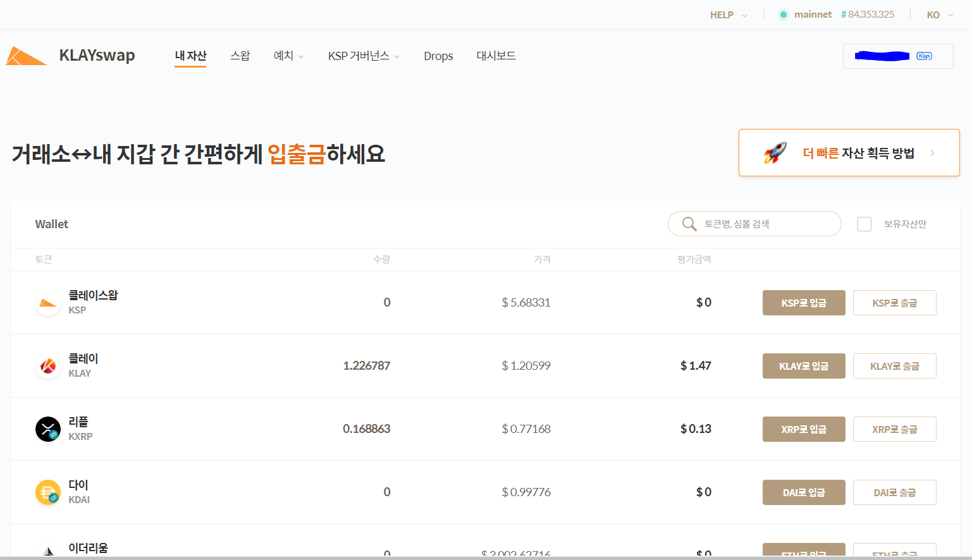Click the 수량 column header

coord(382,259)
